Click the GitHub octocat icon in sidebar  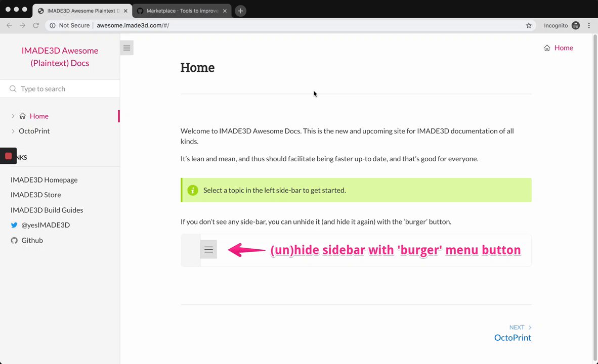click(x=14, y=240)
